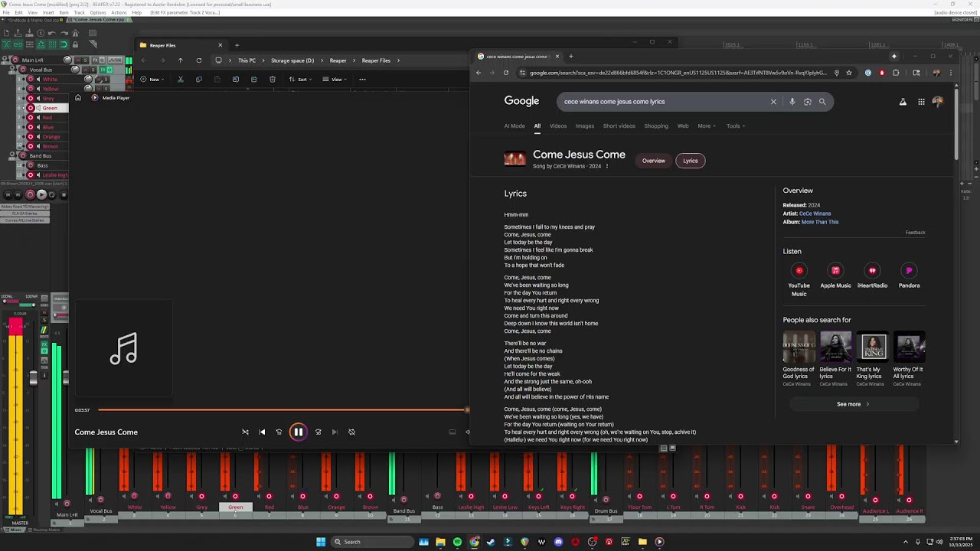The width and height of the screenshot is (980, 551).
Task: Add new tab in File Explorer
Action: click(237, 45)
